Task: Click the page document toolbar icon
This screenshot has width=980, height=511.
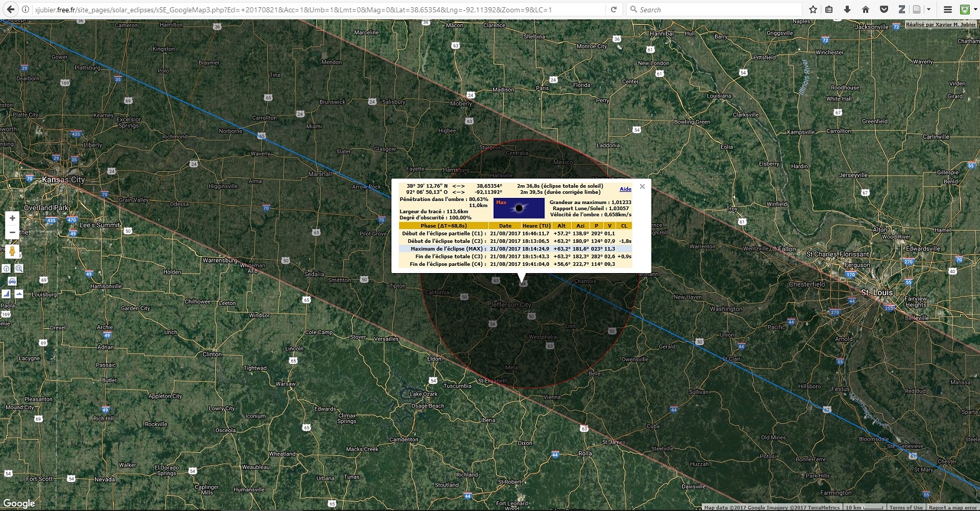Action: 917,10
